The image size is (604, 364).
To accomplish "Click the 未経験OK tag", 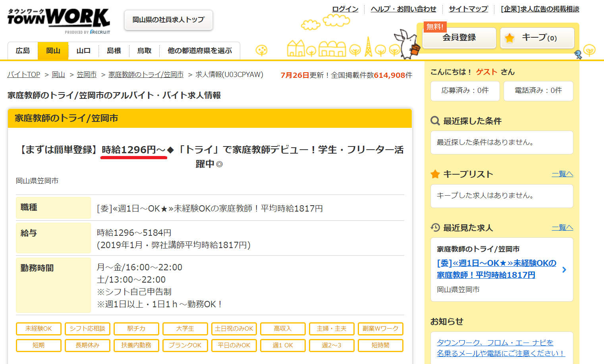I will click(39, 329).
